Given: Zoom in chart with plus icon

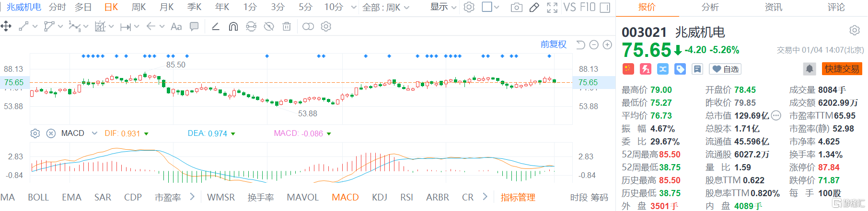Looking at the screenshot, I should tap(607, 44).
